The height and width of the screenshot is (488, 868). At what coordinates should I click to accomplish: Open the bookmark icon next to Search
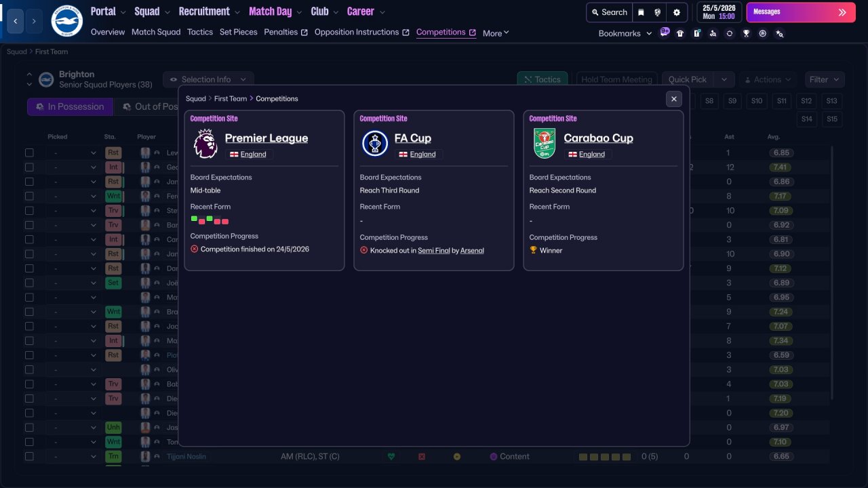tap(641, 12)
